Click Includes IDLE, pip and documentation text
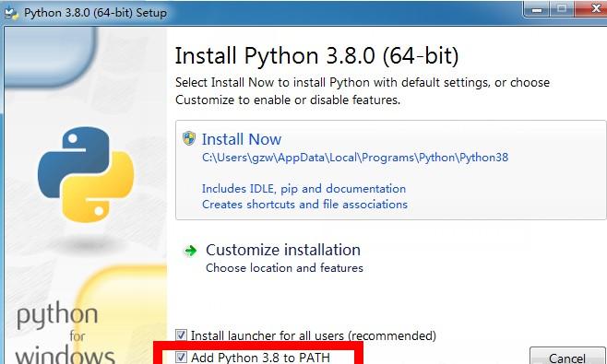Image resolution: width=607 pixels, height=364 pixels. click(303, 189)
